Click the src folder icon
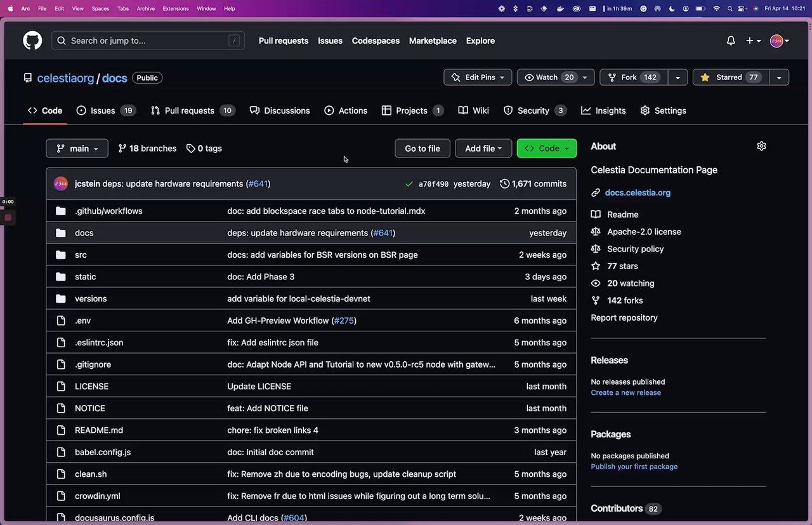The image size is (812, 525). tap(61, 255)
